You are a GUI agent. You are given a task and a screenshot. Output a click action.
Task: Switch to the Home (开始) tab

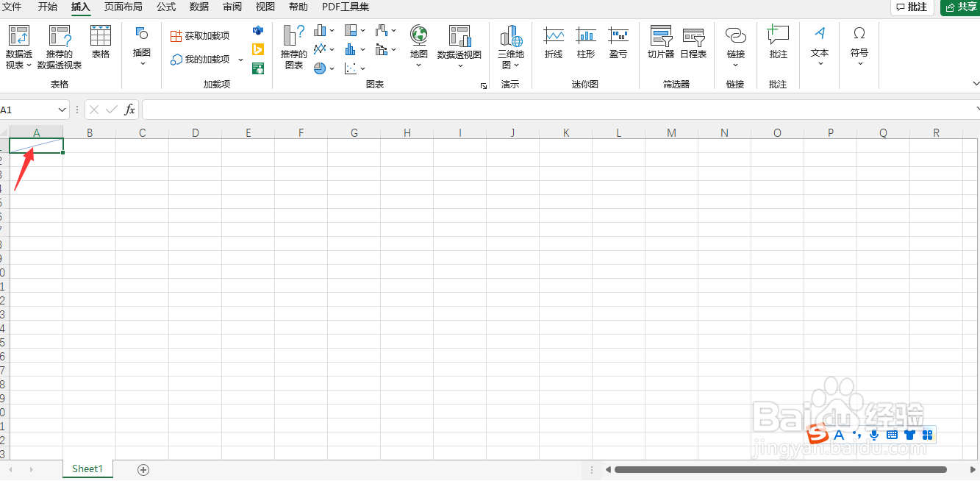coord(47,7)
